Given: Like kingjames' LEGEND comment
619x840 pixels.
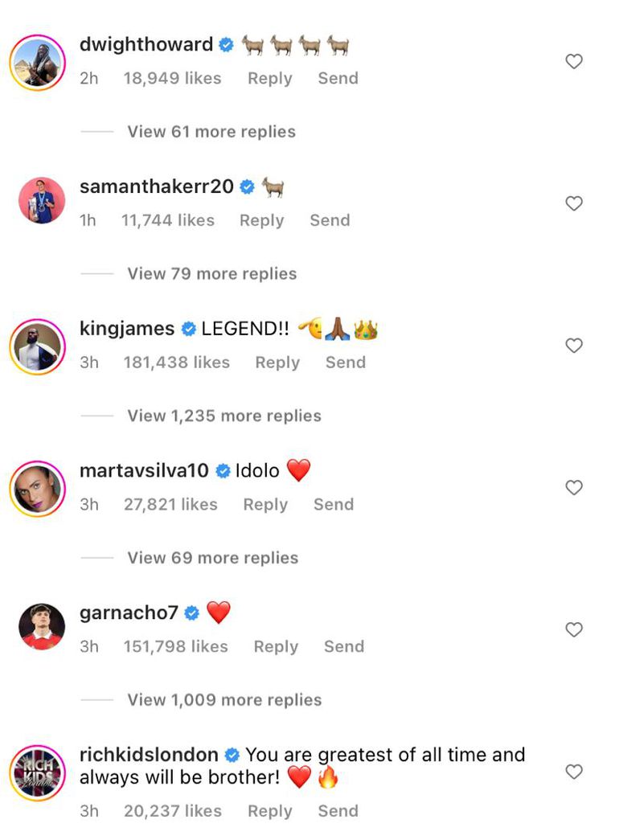Looking at the screenshot, I should [x=573, y=346].
